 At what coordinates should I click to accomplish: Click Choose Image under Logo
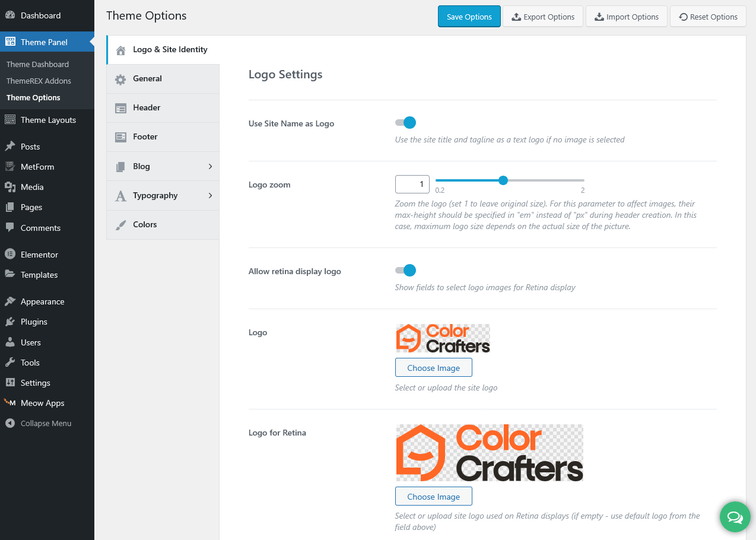point(434,368)
